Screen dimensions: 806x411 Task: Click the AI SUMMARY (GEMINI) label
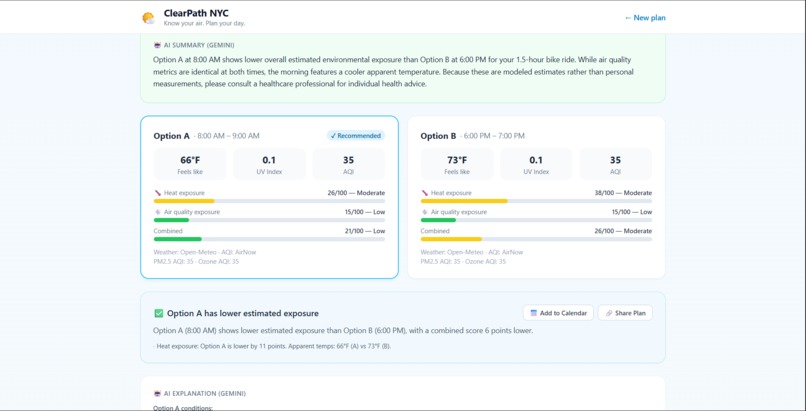pos(199,45)
